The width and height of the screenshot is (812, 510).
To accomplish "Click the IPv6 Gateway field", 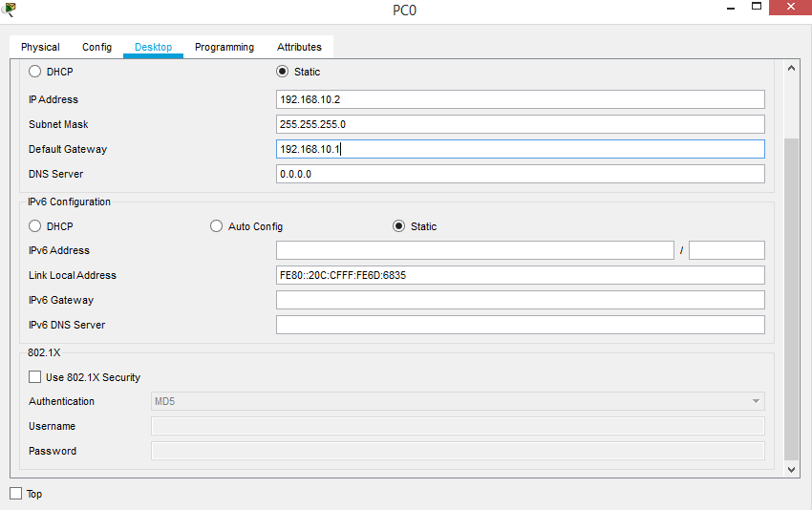I will pyautogui.click(x=521, y=300).
